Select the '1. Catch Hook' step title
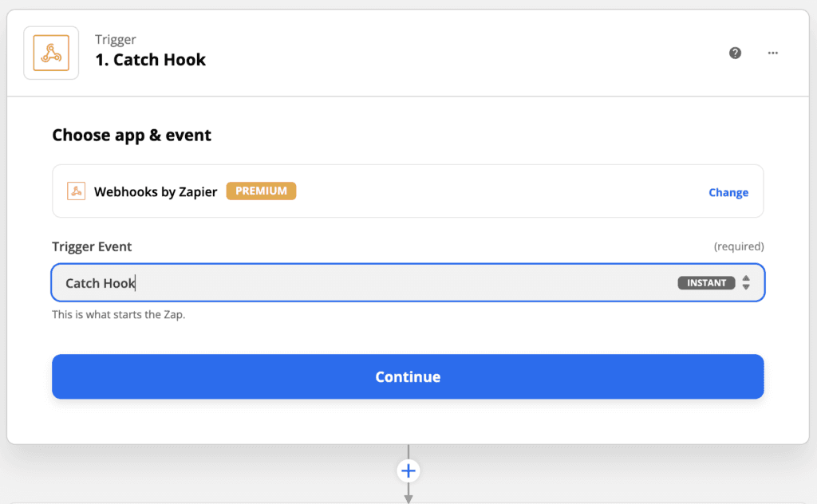Image resolution: width=817 pixels, height=504 pixels. (150, 60)
